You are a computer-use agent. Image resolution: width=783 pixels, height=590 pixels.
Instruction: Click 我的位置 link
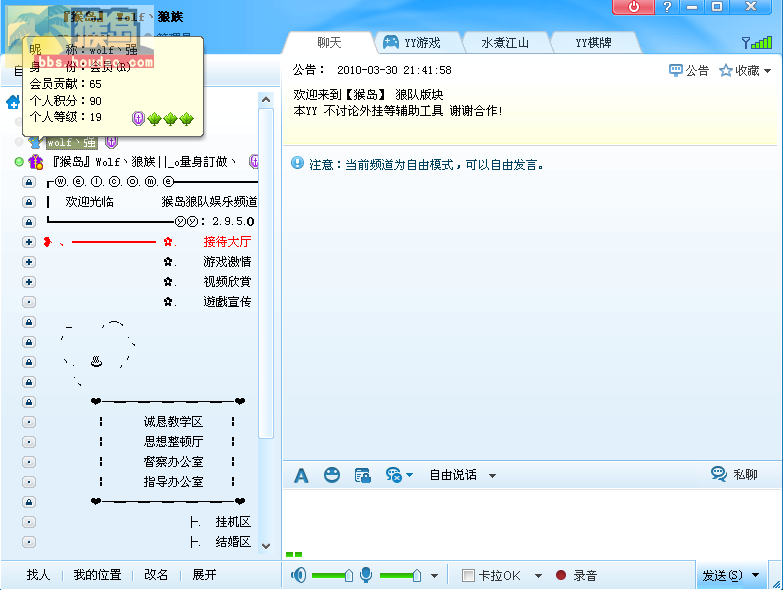tap(97, 575)
